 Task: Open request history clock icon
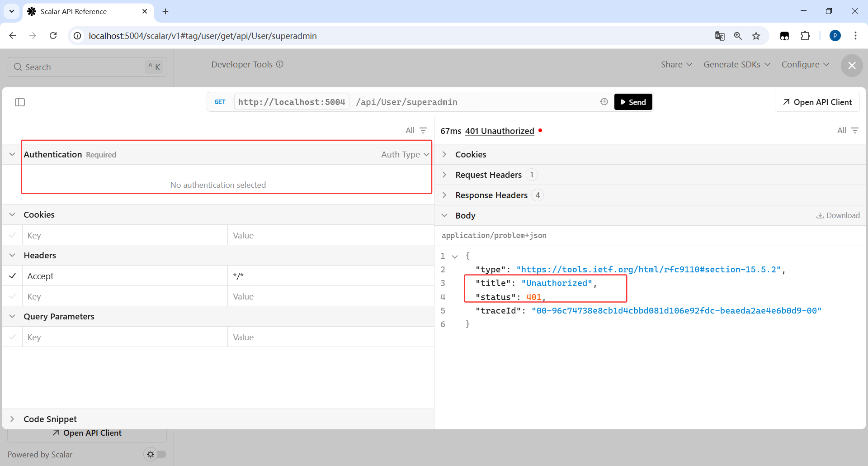pyautogui.click(x=604, y=102)
